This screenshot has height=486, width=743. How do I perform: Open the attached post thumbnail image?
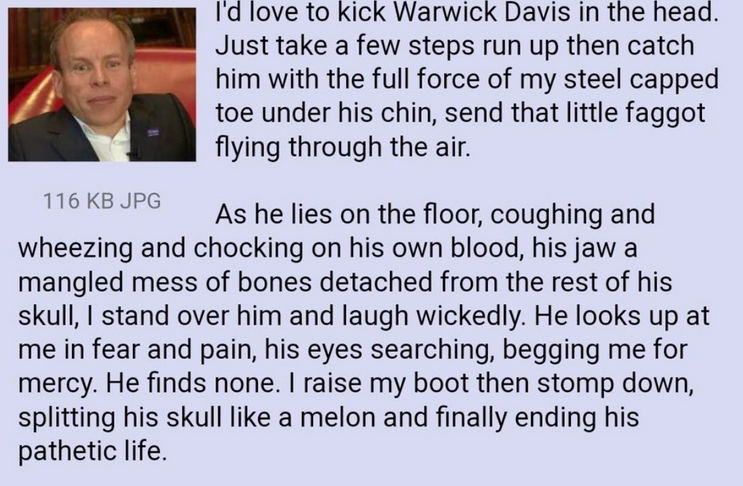tap(102, 85)
